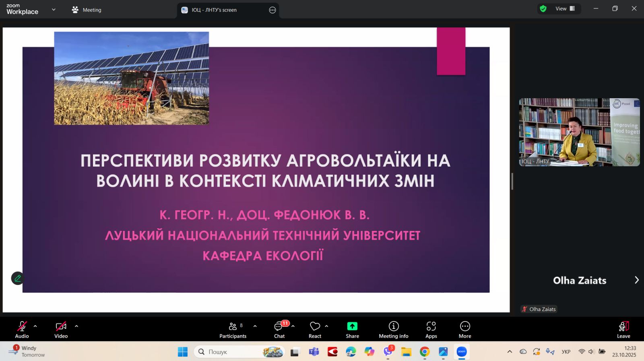Open the View layout button
Screen dimensions: 644x361
[x=565, y=9]
